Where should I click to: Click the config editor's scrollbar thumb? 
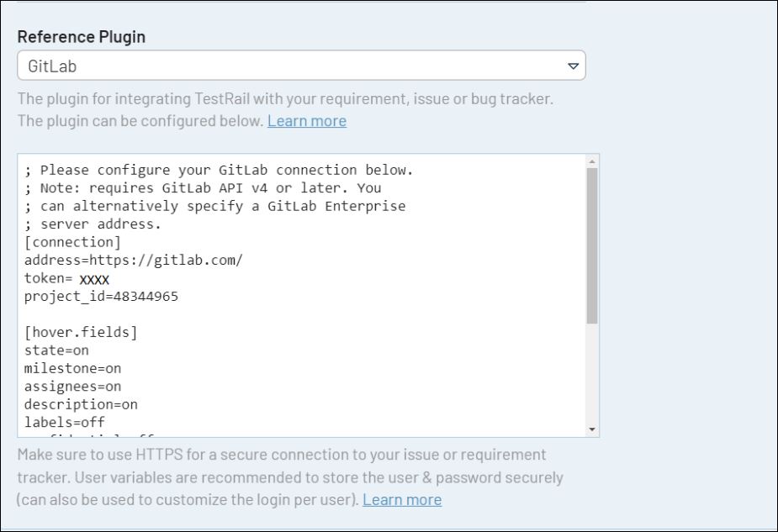(x=592, y=244)
